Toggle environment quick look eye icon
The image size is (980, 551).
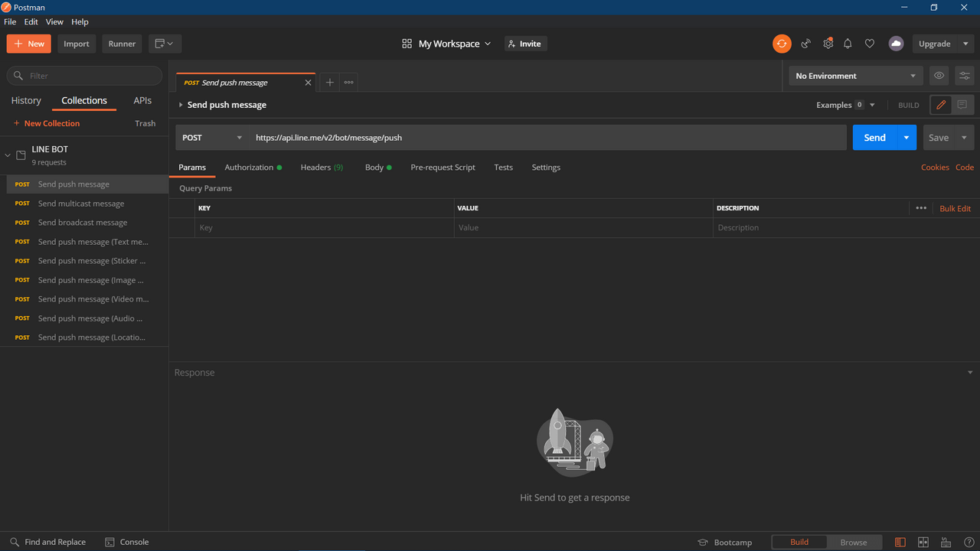(939, 76)
